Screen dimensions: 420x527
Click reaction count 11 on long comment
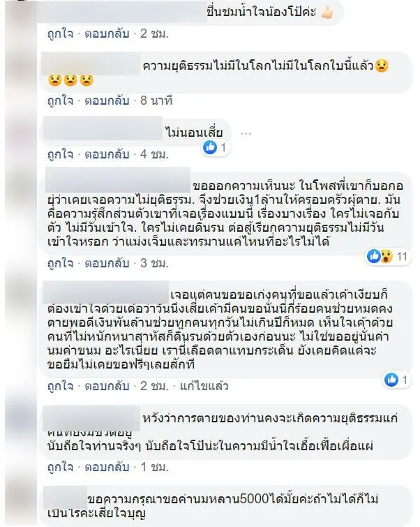click(402, 257)
